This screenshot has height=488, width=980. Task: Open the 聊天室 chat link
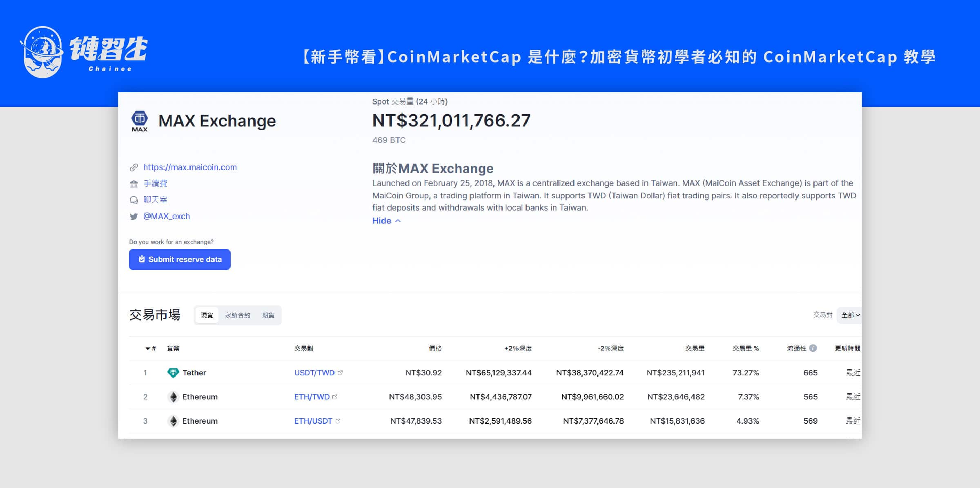pyautogui.click(x=155, y=200)
